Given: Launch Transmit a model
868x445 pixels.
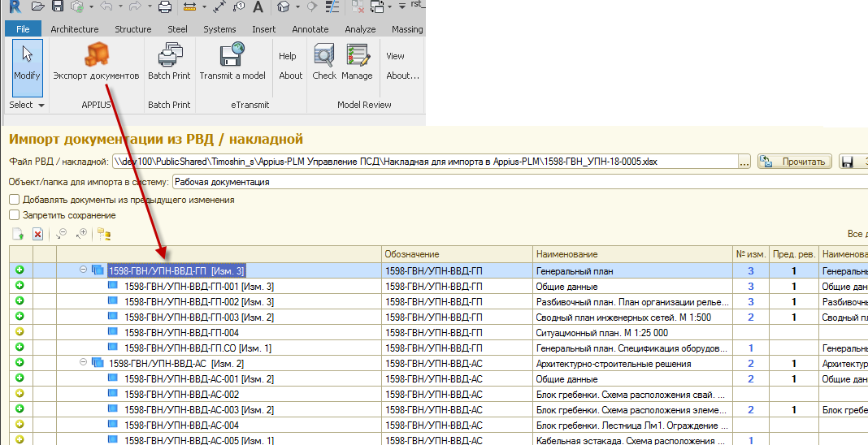Looking at the screenshot, I should point(232,63).
